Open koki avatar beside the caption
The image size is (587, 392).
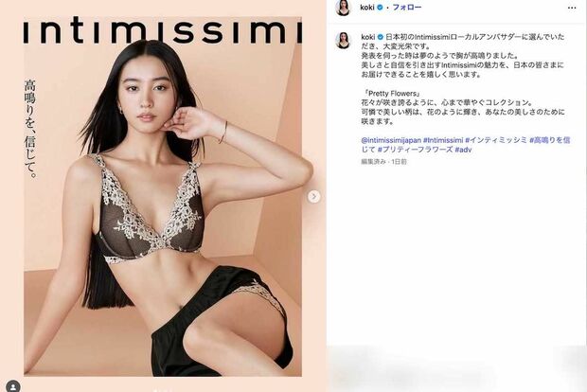[343, 40]
